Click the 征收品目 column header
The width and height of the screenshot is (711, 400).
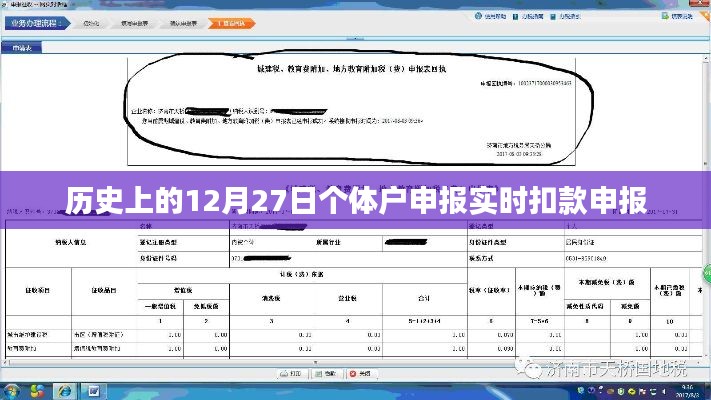point(104,290)
